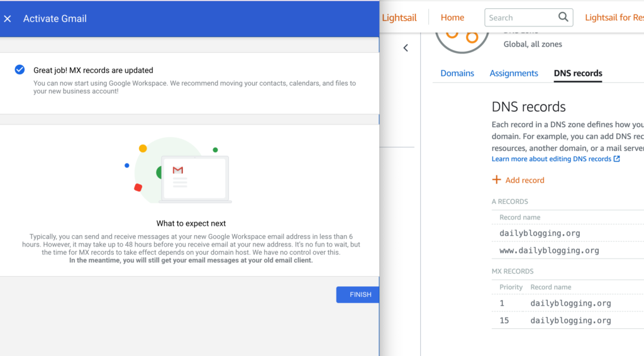Close the Activate Gmail dialog

pyautogui.click(x=8, y=19)
